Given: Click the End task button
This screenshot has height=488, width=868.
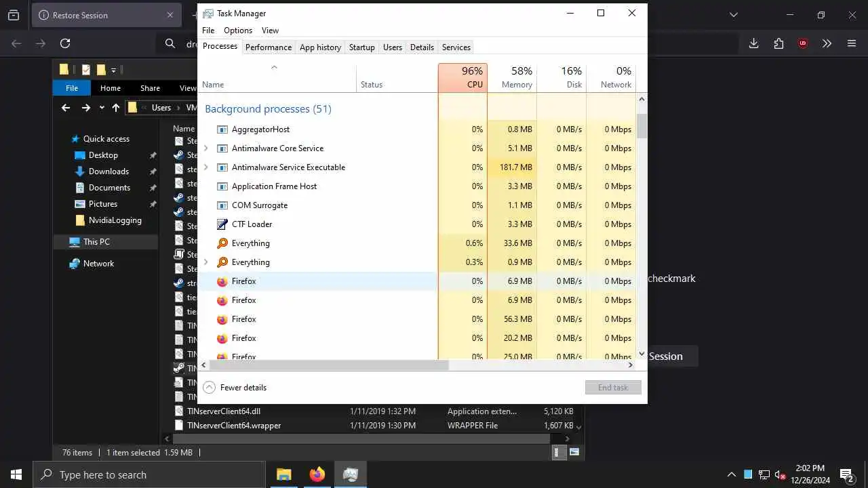Looking at the screenshot, I should [x=613, y=388].
